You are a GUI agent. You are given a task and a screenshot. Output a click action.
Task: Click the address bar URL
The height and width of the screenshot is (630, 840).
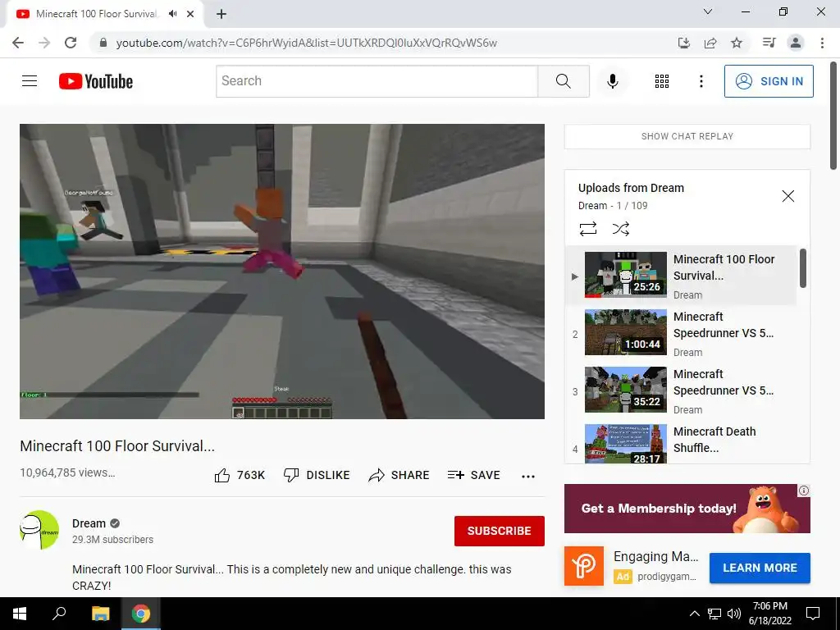coord(307,43)
